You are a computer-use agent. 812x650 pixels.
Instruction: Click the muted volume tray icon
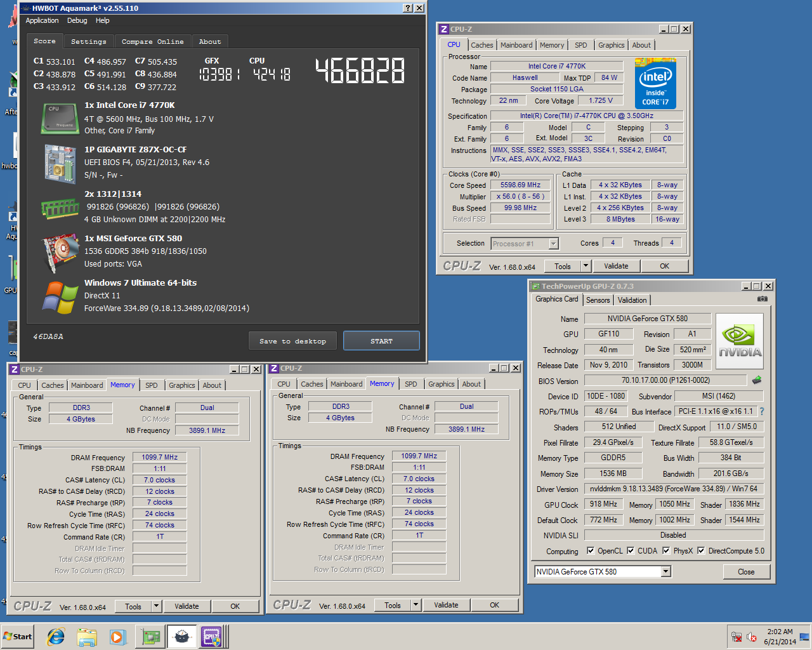tap(752, 637)
